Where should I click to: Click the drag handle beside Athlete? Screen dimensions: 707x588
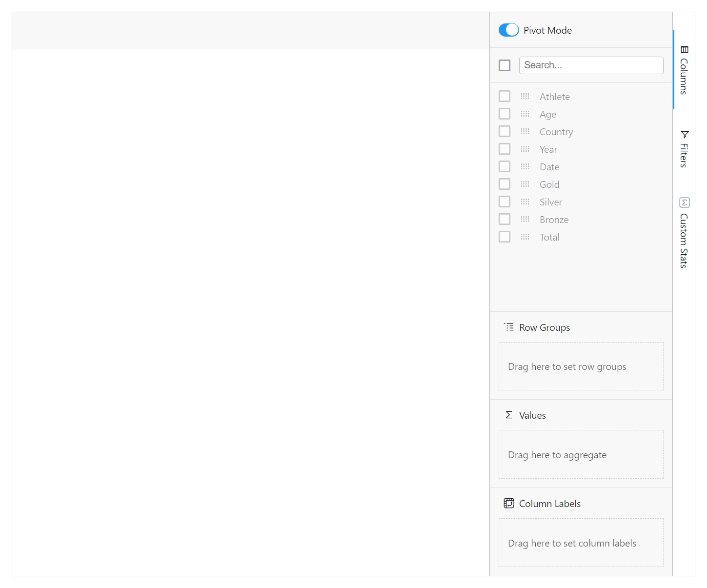click(525, 96)
